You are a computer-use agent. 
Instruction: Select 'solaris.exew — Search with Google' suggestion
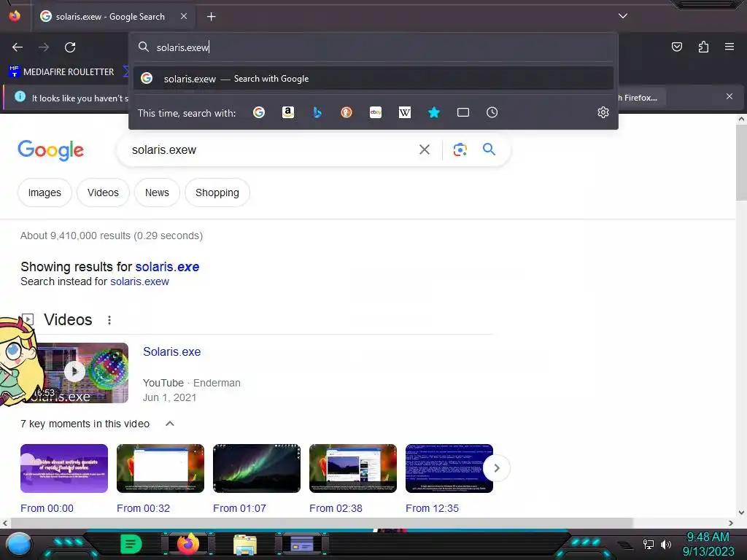[373, 79]
